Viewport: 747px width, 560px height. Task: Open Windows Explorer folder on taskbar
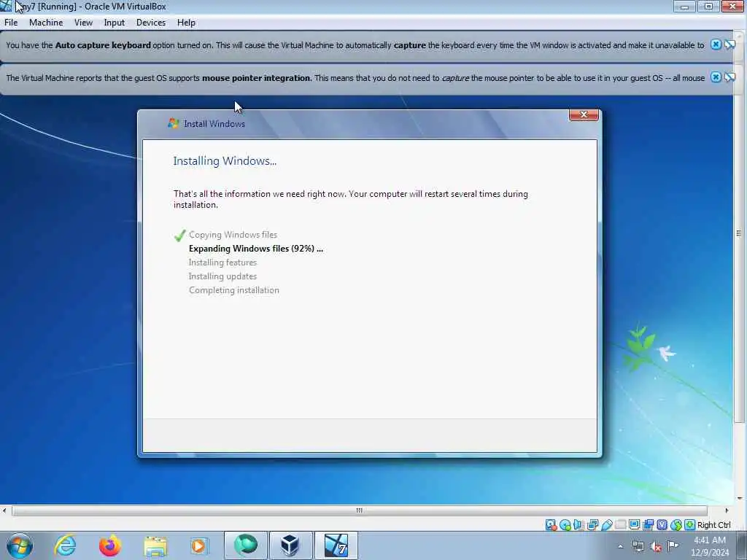[x=156, y=546]
